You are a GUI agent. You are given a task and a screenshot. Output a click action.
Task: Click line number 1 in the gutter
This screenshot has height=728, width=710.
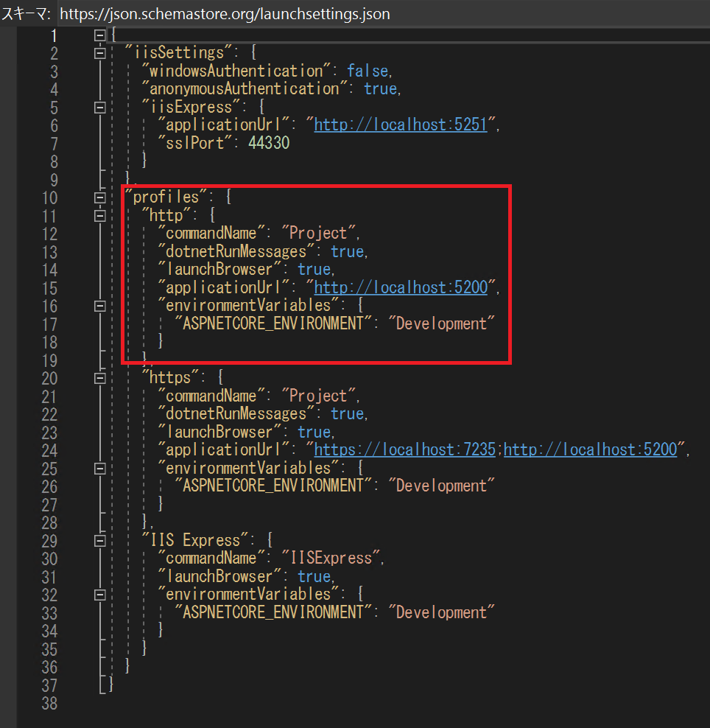(x=54, y=36)
